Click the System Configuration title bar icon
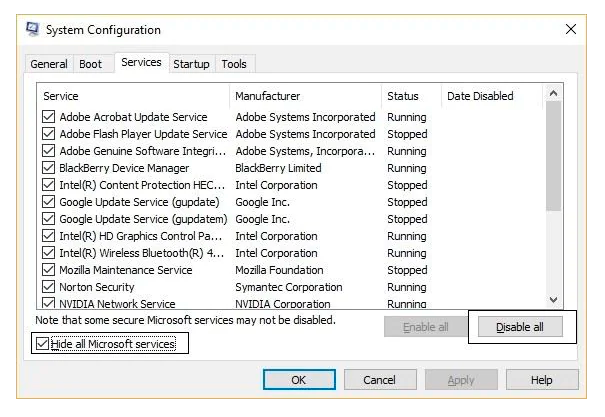Screen dimensions: 605x417 pos(32,29)
